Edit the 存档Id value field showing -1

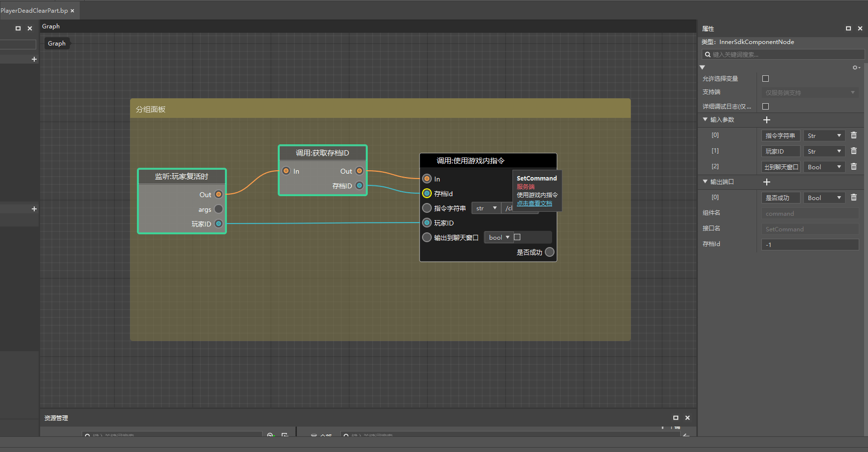point(810,245)
